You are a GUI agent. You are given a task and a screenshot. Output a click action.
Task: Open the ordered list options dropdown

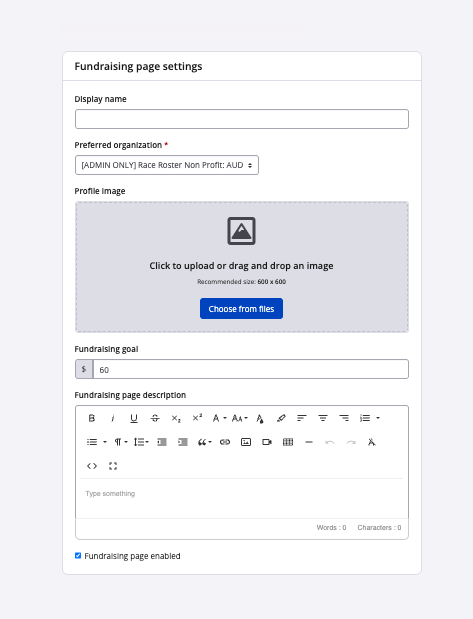click(378, 418)
